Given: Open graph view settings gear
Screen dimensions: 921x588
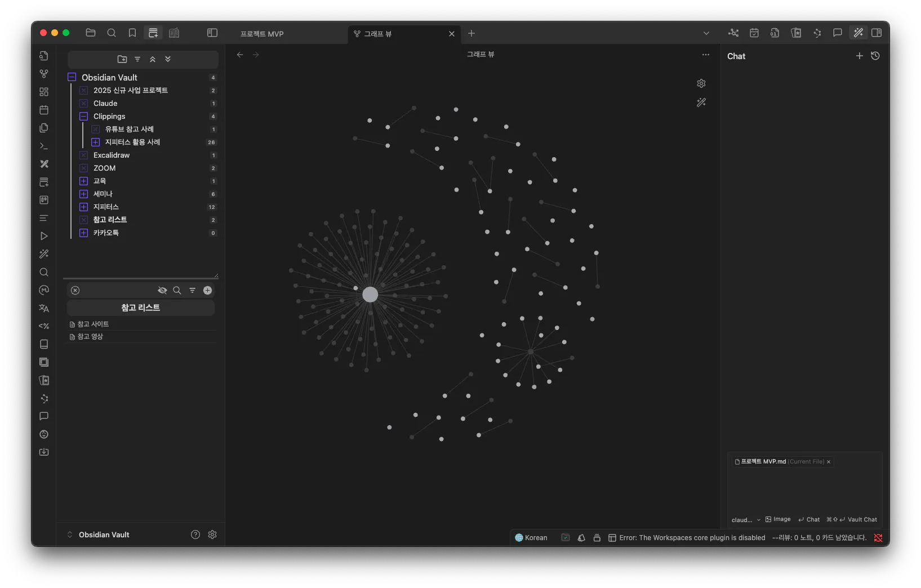Looking at the screenshot, I should pos(701,83).
